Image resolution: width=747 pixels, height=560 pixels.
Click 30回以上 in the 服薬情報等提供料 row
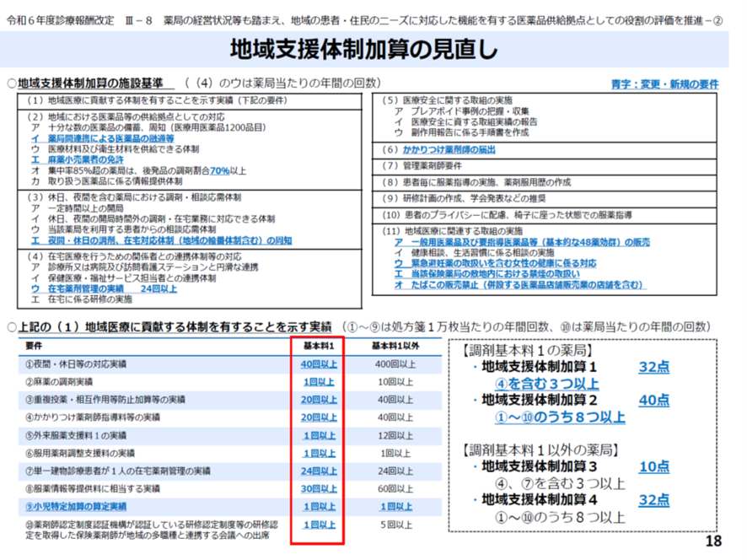pos(318,488)
